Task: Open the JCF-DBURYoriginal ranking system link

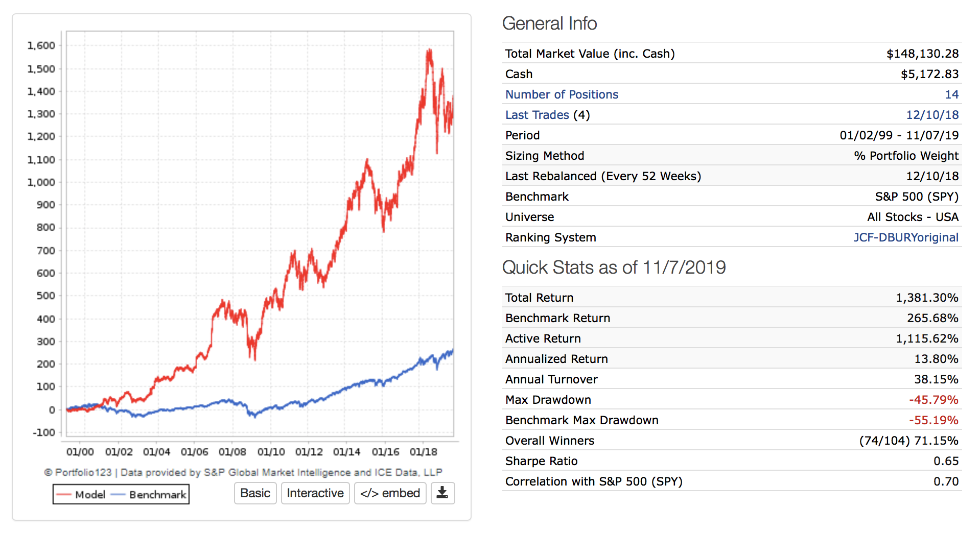Action: point(905,237)
